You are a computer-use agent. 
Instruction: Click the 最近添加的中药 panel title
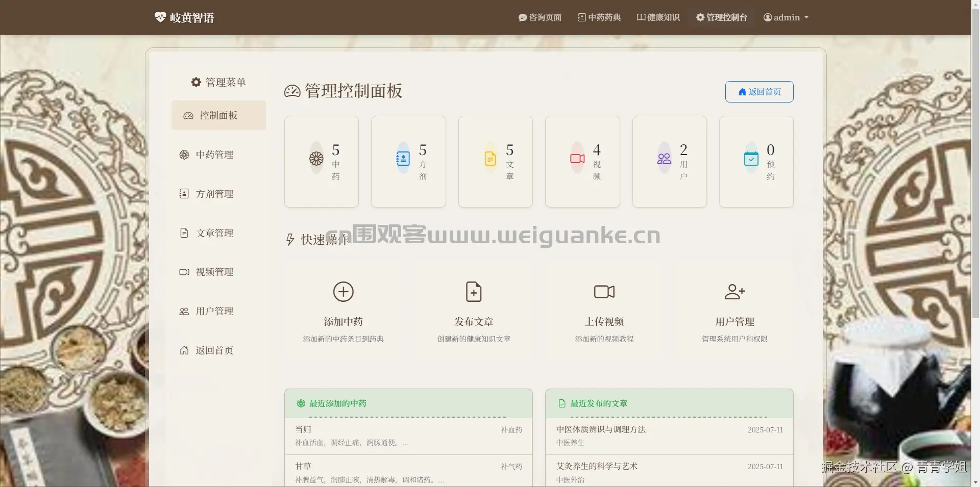[x=338, y=403]
